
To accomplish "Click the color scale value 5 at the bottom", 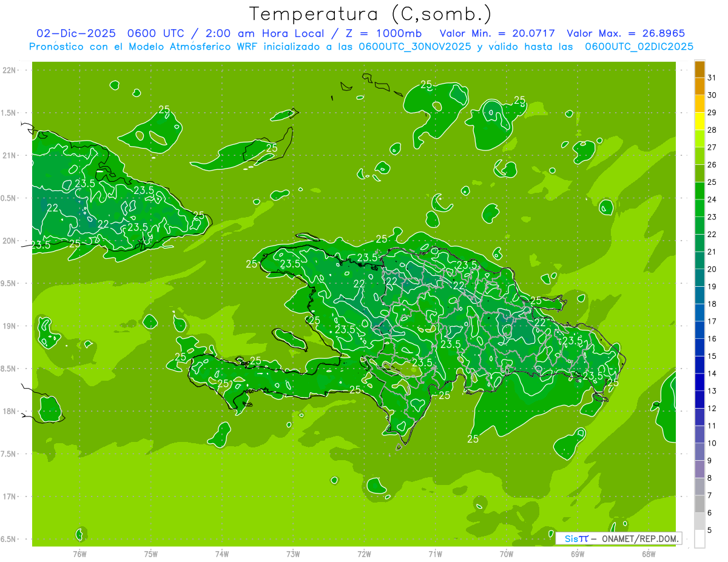I will (712, 530).
